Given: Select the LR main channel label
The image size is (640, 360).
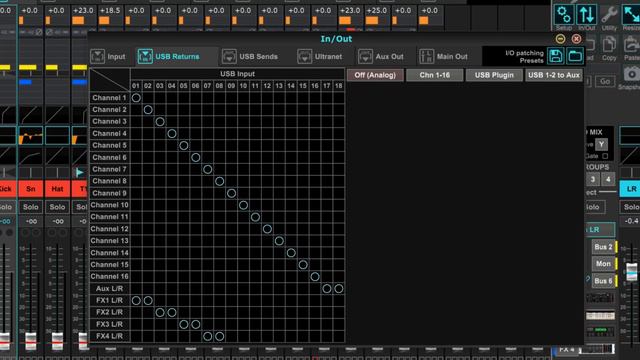Looking at the screenshot, I should 630,189.
